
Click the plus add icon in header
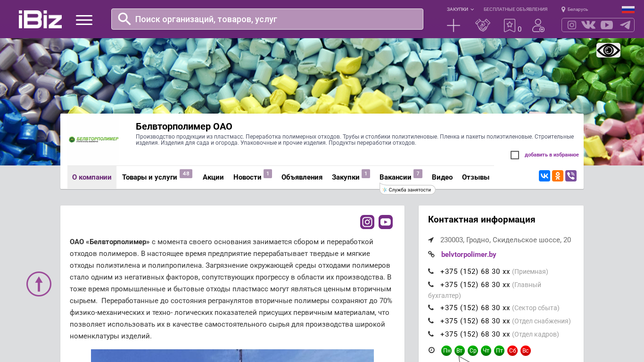pyautogui.click(x=454, y=25)
